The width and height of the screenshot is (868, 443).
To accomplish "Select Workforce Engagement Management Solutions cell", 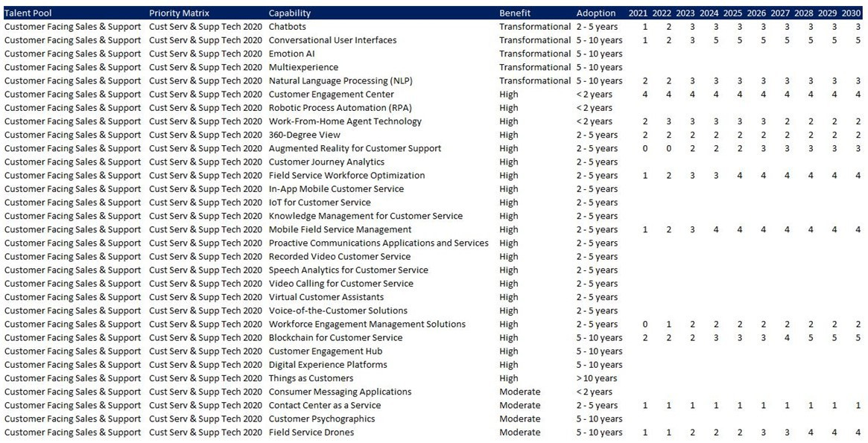I will pos(367,324).
